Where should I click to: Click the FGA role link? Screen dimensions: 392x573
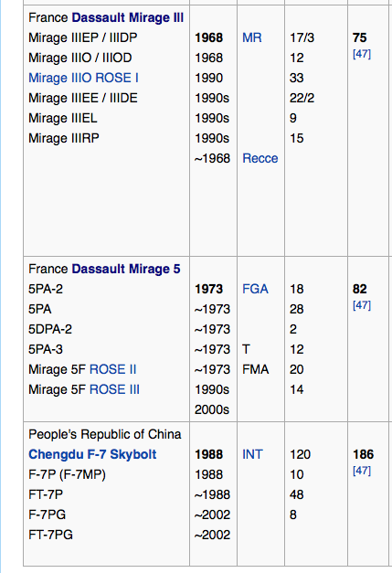(255, 289)
